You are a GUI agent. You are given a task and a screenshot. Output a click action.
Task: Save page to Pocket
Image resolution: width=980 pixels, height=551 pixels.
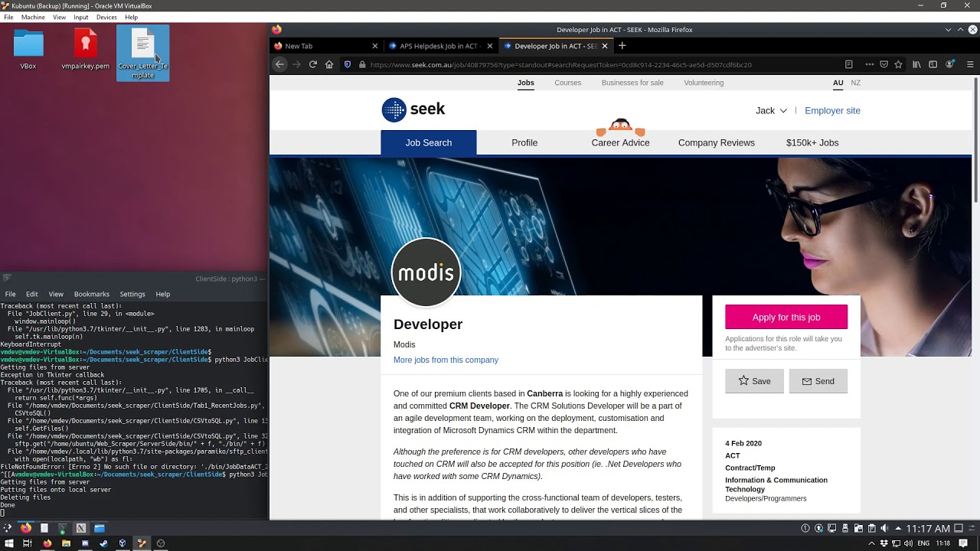pyautogui.click(x=884, y=65)
